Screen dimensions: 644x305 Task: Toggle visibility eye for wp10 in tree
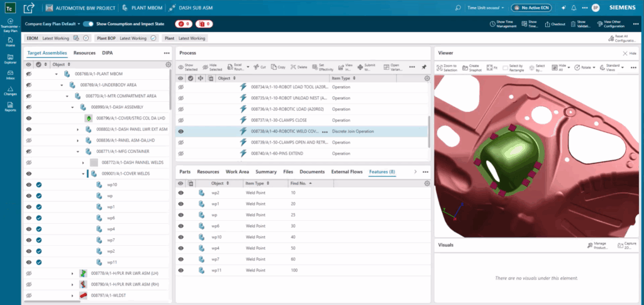[x=29, y=185]
